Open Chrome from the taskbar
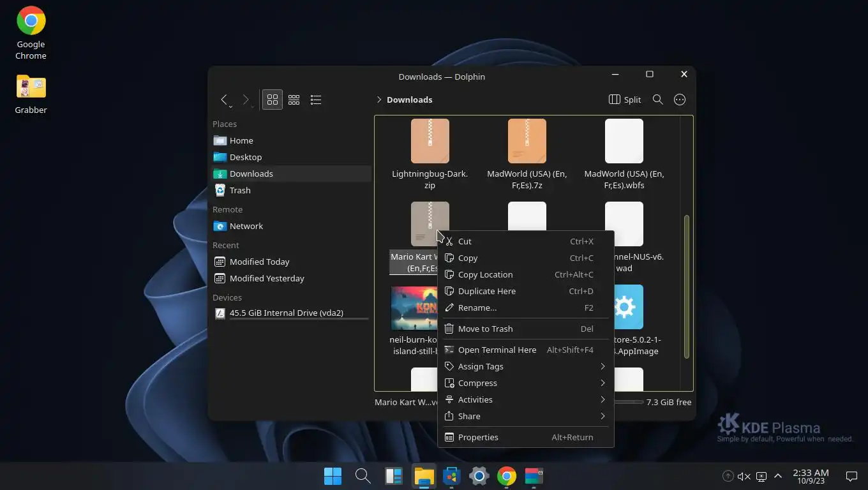This screenshot has width=868, height=490. pyautogui.click(x=507, y=476)
